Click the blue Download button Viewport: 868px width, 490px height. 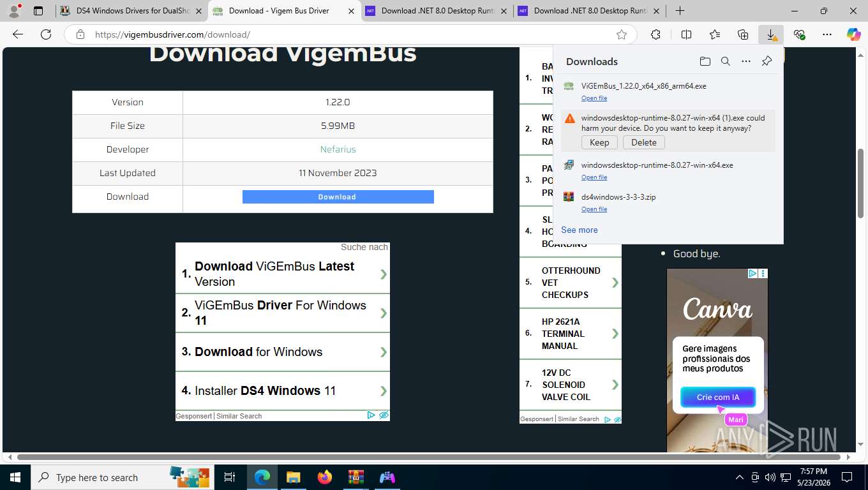click(338, 197)
